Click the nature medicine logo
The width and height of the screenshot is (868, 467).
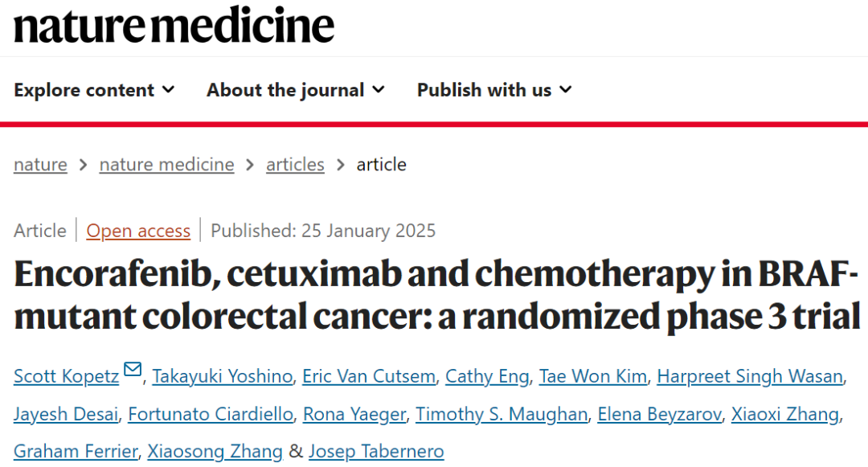174,26
